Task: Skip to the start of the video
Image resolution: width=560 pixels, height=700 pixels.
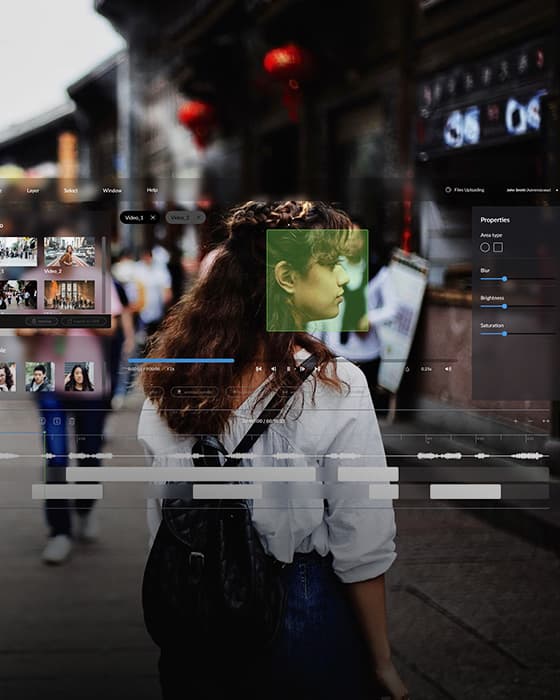Action: pyautogui.click(x=259, y=369)
